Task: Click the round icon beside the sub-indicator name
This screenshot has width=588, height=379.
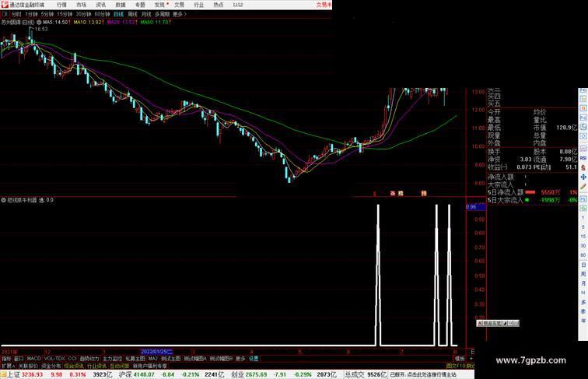Action: pos(3,200)
